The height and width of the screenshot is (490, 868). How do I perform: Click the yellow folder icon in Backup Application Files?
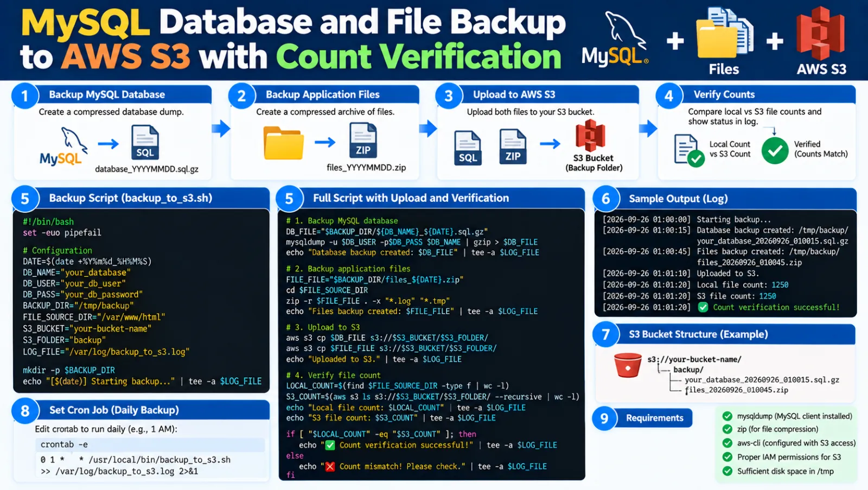coord(283,143)
